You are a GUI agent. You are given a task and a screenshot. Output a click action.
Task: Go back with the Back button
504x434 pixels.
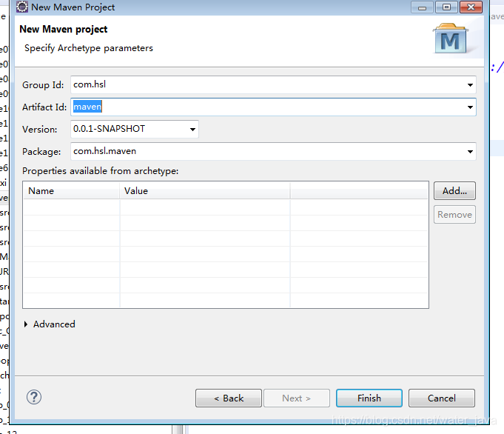coord(229,398)
